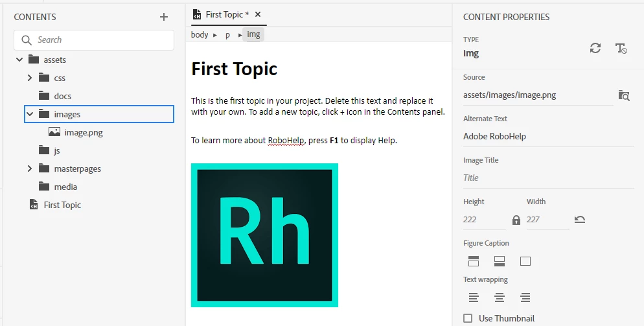Screen dimensions: 644x326
Task: Click the Height value field
Action: (485, 220)
